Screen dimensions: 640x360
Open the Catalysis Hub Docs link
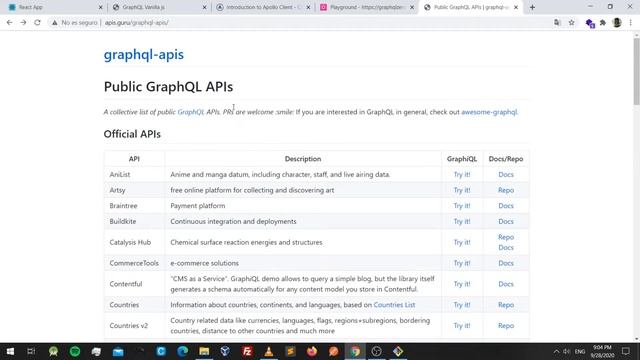coord(506,247)
